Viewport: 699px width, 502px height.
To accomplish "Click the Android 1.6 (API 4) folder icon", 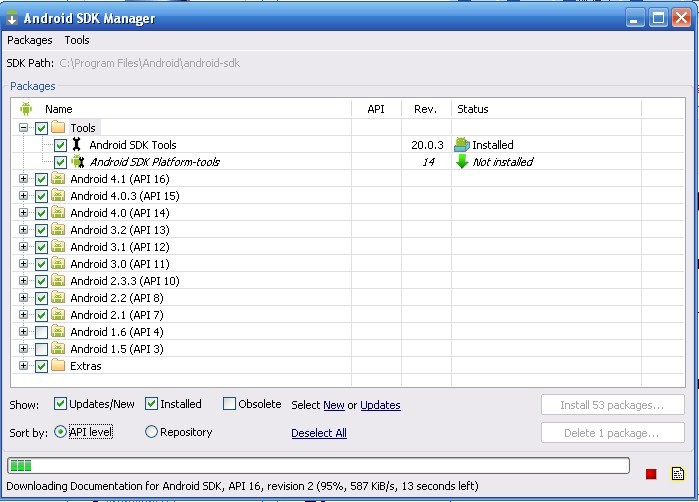I will pos(58,331).
